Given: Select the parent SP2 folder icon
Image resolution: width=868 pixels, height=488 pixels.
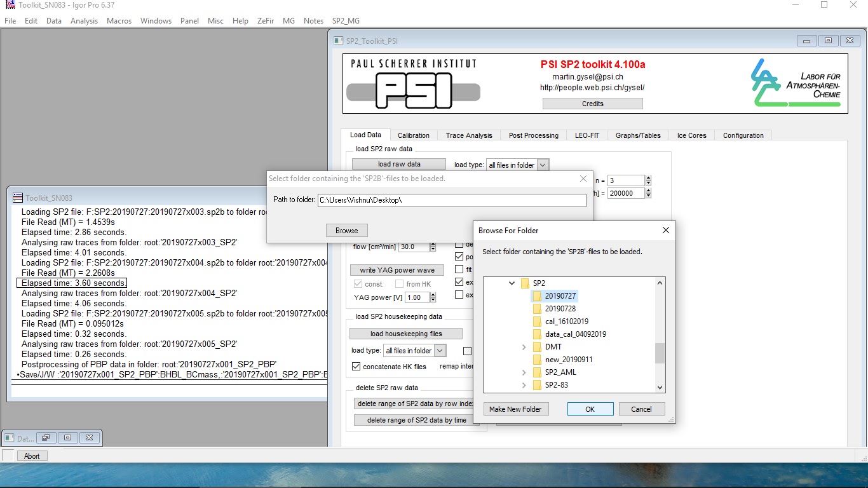Looking at the screenshot, I should pos(525,283).
